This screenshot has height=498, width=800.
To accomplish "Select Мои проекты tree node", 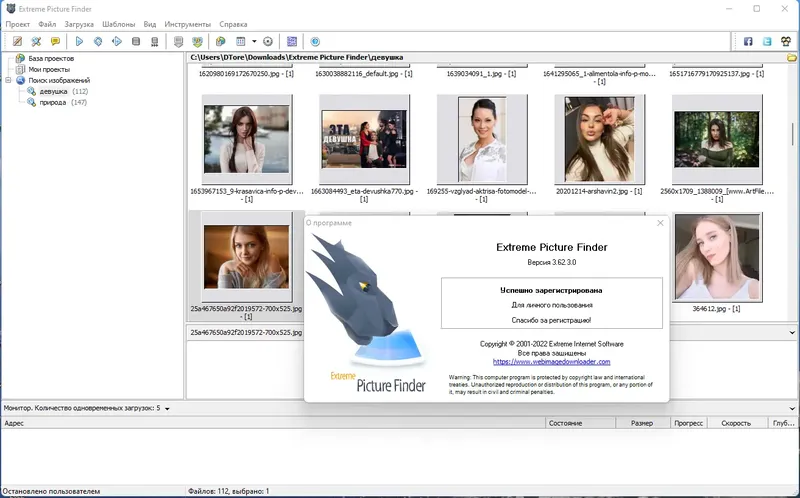I will [49, 69].
